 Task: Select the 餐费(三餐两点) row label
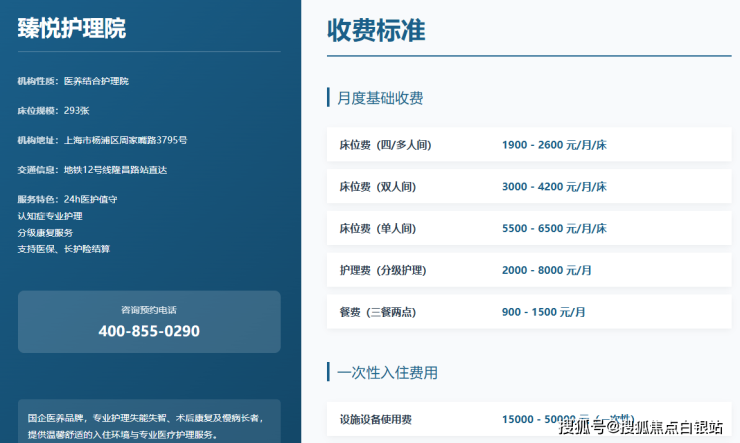[378, 312]
